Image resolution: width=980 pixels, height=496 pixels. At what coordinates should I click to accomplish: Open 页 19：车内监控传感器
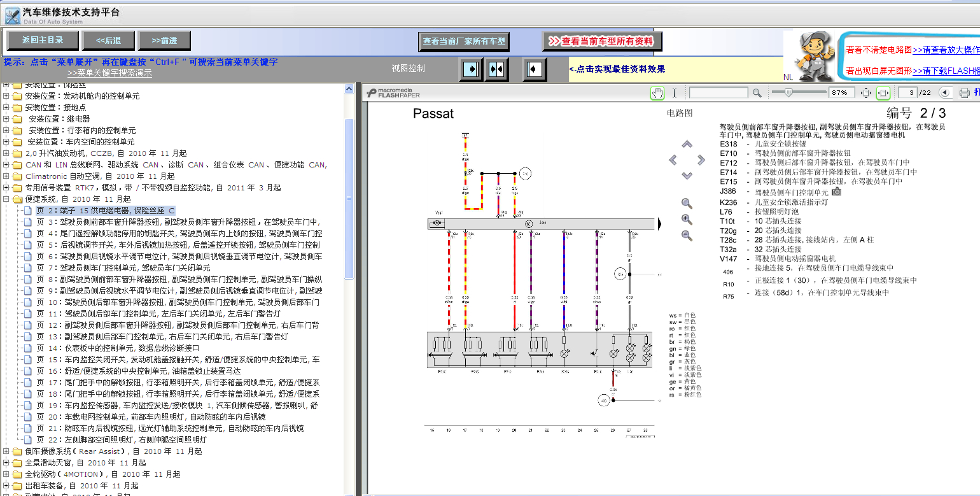click(178, 405)
